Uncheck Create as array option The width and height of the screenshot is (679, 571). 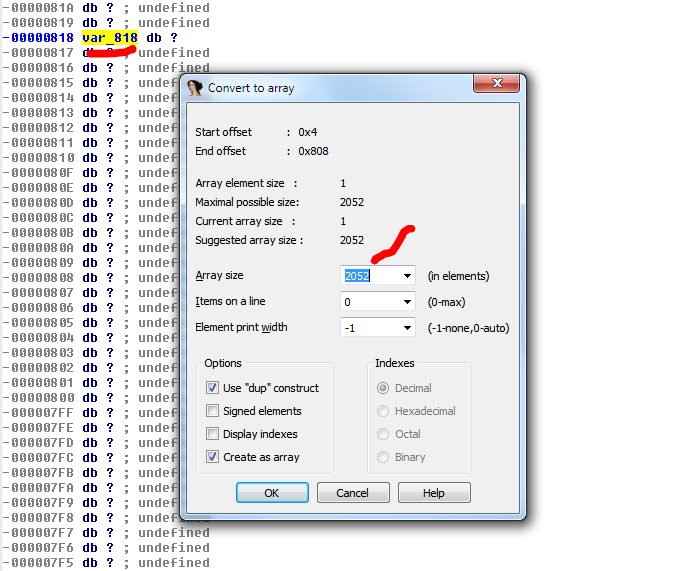(x=212, y=457)
